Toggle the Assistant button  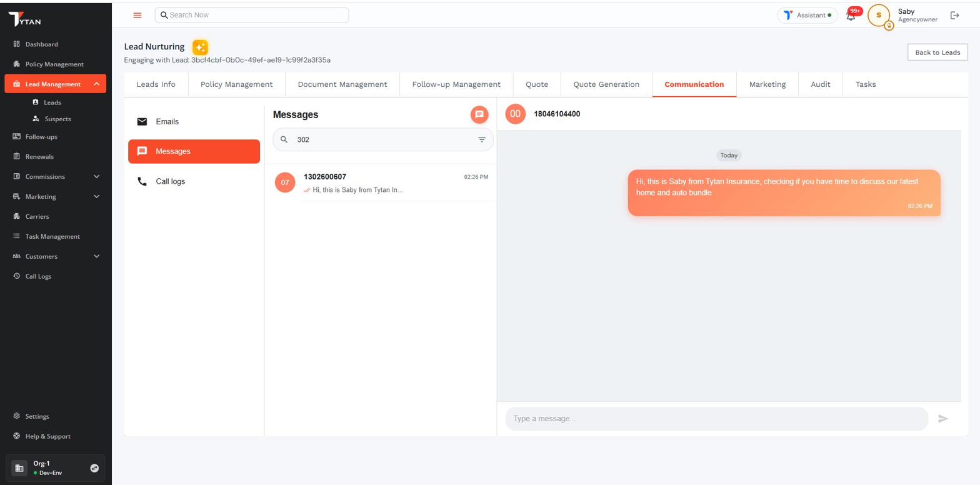click(x=807, y=16)
